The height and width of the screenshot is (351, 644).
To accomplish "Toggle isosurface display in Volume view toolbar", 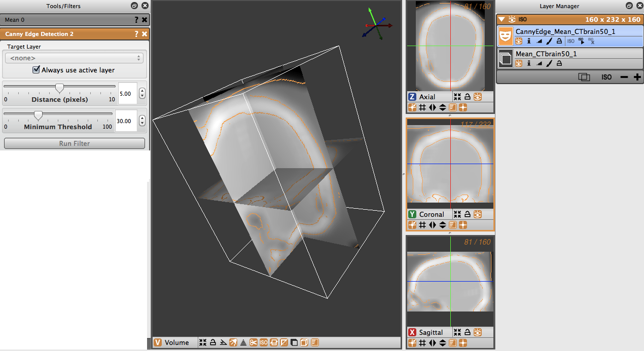I will (264, 343).
